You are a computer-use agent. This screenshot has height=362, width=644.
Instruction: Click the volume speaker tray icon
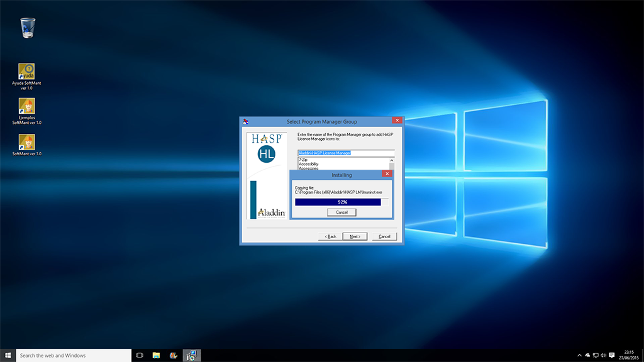[604, 355]
